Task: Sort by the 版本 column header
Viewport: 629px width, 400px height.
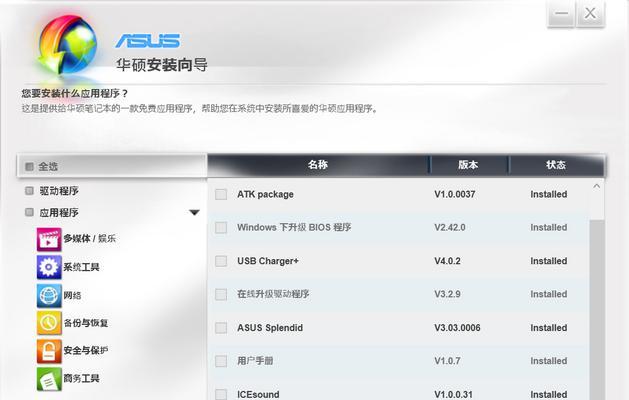Action: (x=468, y=164)
